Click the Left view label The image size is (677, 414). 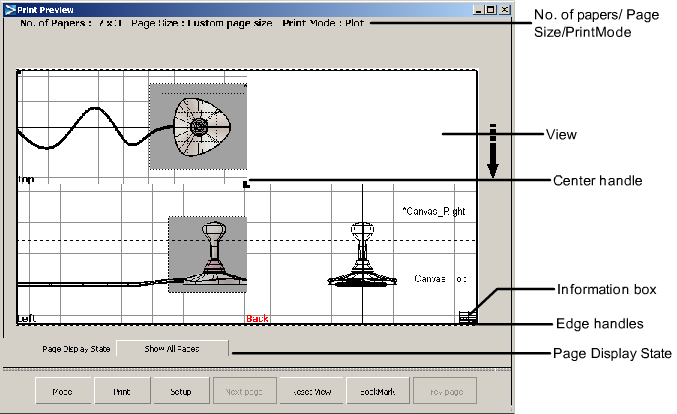point(27,319)
